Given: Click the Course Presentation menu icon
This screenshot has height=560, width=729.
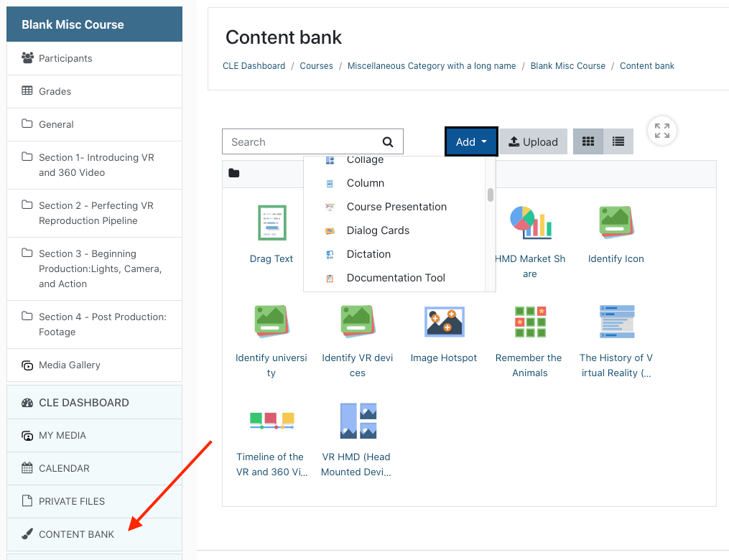Looking at the screenshot, I should pos(330,207).
